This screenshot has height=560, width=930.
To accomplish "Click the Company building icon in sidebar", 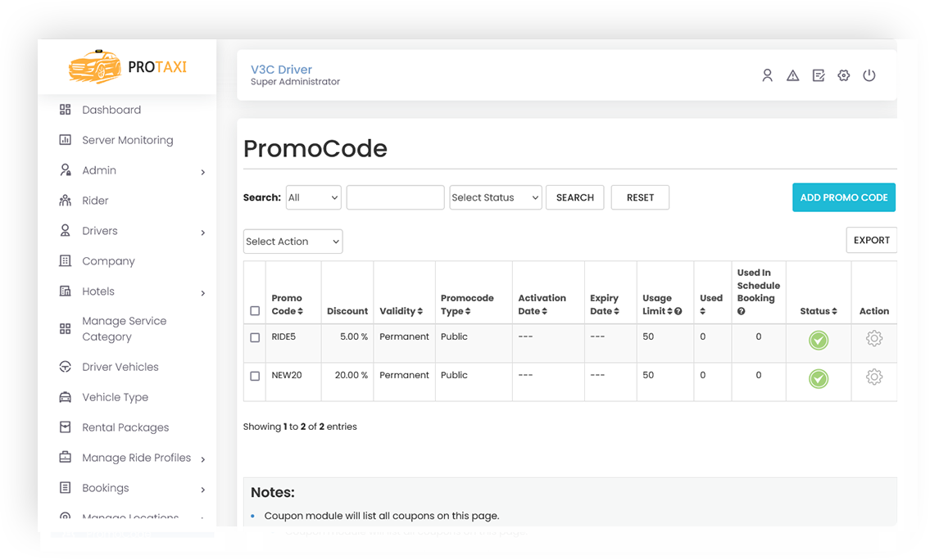I will tap(66, 260).
